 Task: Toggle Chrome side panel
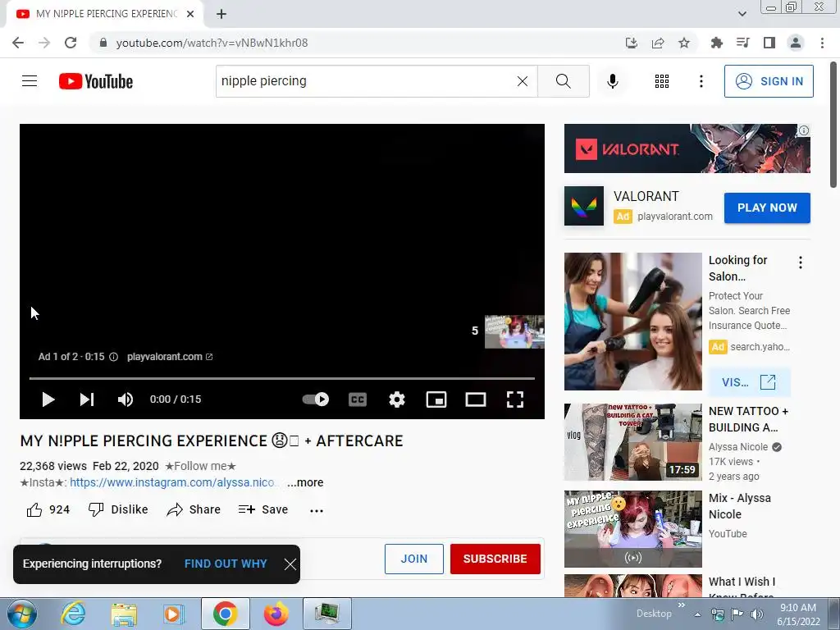[769, 43]
